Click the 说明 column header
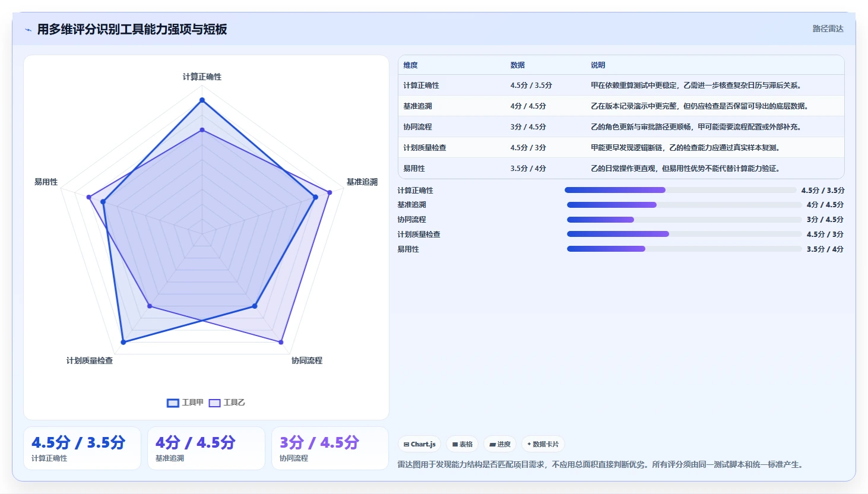 click(x=598, y=65)
